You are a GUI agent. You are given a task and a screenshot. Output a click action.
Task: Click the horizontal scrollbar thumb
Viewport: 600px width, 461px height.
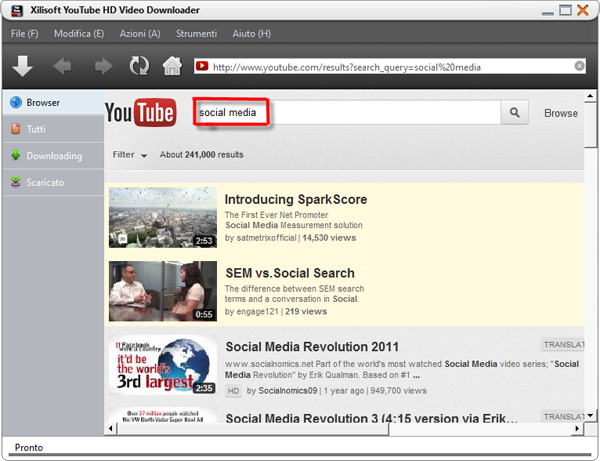253,429
